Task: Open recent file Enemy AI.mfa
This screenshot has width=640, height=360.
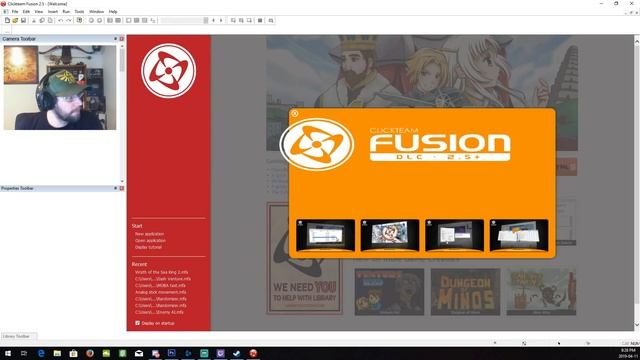Action: (159, 312)
